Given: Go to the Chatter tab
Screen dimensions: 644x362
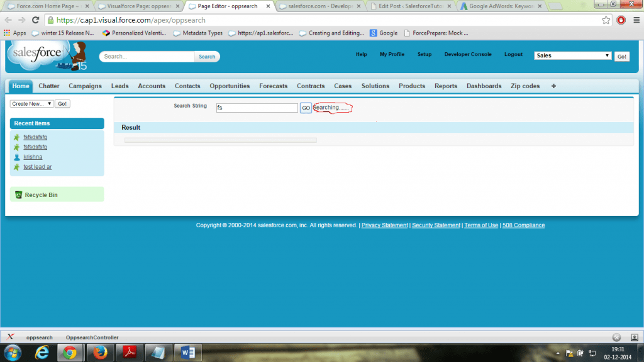Looking at the screenshot, I should 49,86.
